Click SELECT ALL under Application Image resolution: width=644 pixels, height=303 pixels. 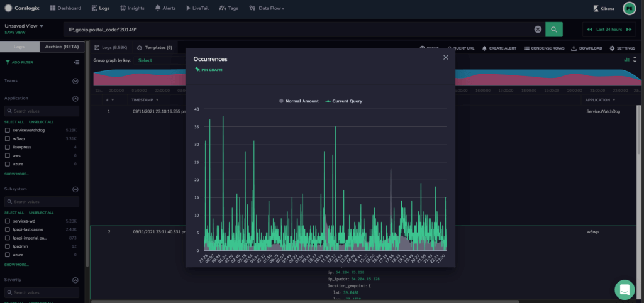click(x=14, y=122)
